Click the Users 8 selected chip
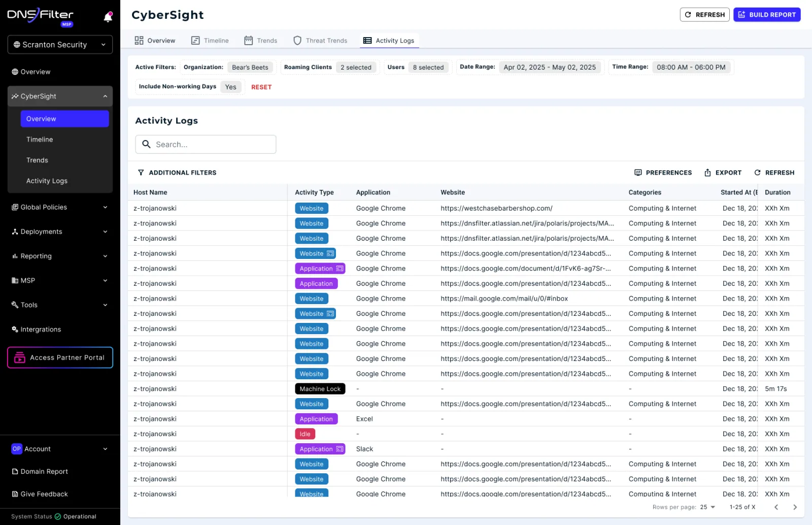Image resolution: width=812 pixels, height=525 pixels. tap(428, 67)
